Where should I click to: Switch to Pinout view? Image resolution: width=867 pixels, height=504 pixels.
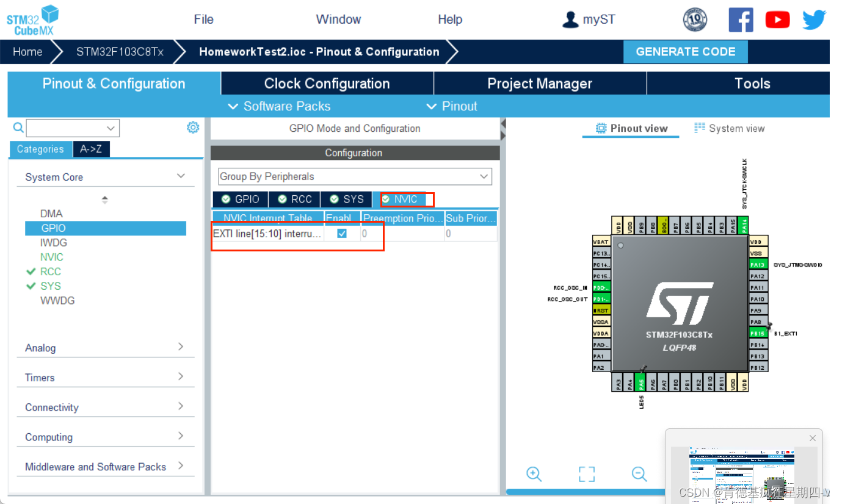[x=631, y=128]
